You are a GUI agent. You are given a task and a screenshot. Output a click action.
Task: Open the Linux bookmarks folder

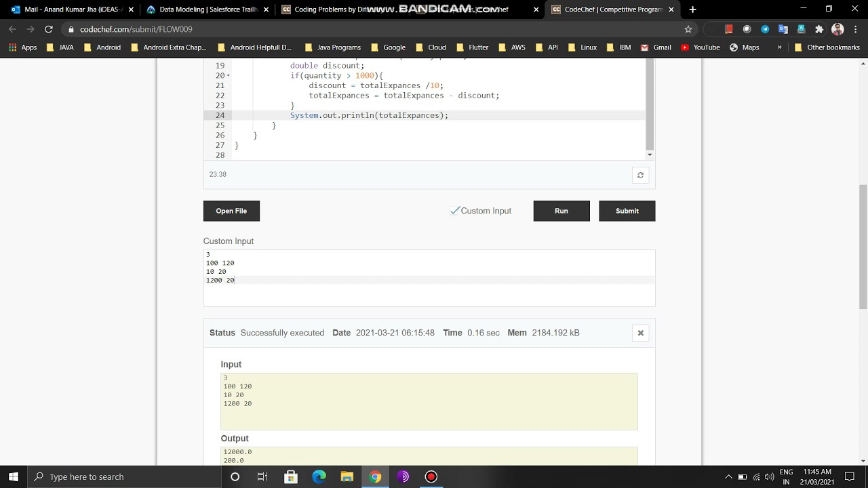pos(582,47)
